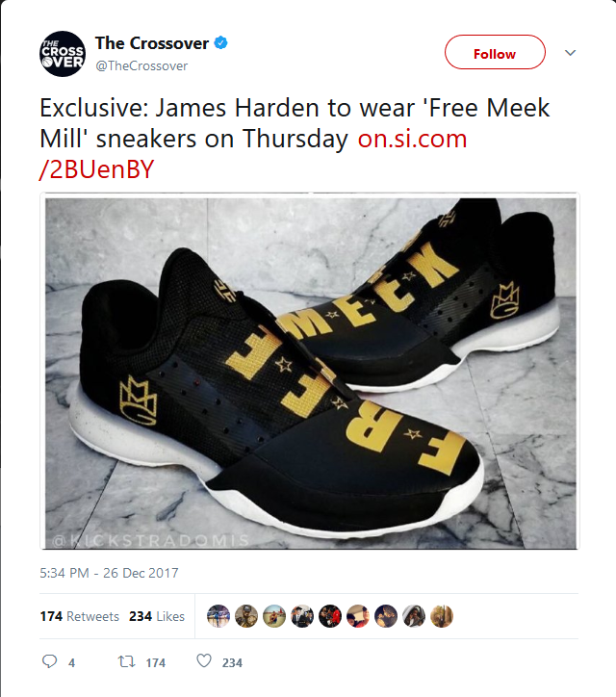
Task: Click reply count number 4
Action: pyautogui.click(x=71, y=662)
